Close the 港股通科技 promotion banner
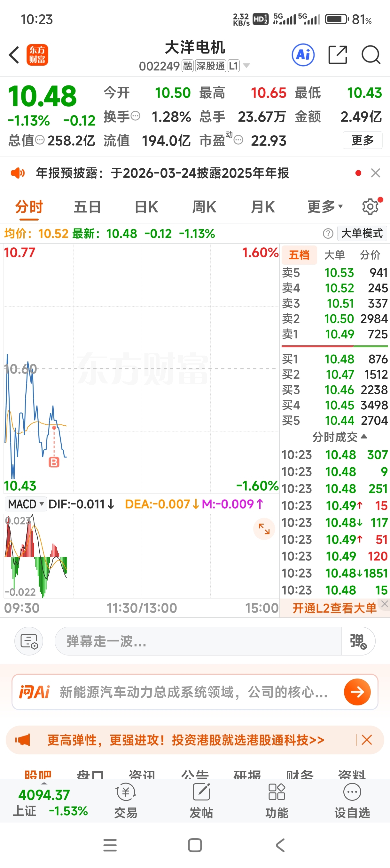This screenshot has width=390, height=868. [x=366, y=740]
